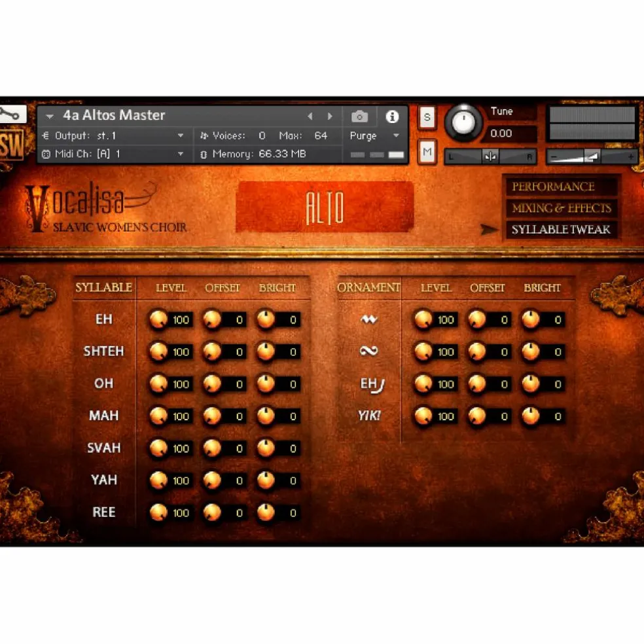Select the Syllable Tweak tab

pos(561,229)
